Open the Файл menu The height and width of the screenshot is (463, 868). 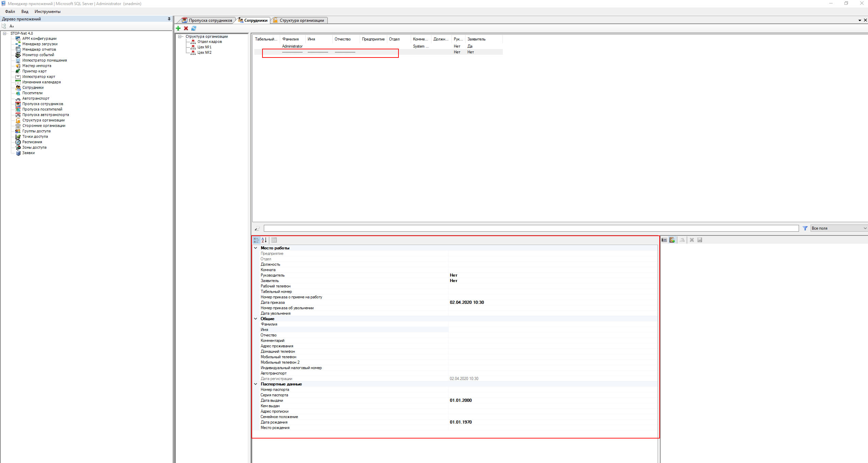pos(10,12)
